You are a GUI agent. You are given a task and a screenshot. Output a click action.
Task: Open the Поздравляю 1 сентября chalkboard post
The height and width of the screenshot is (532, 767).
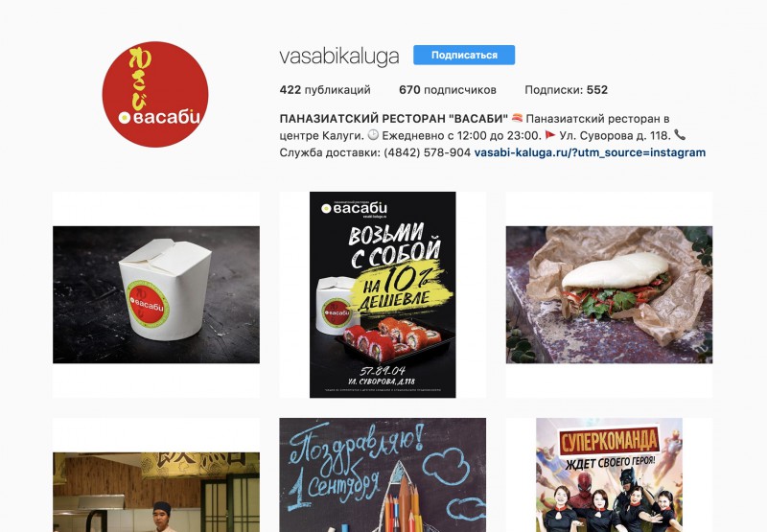383,474
